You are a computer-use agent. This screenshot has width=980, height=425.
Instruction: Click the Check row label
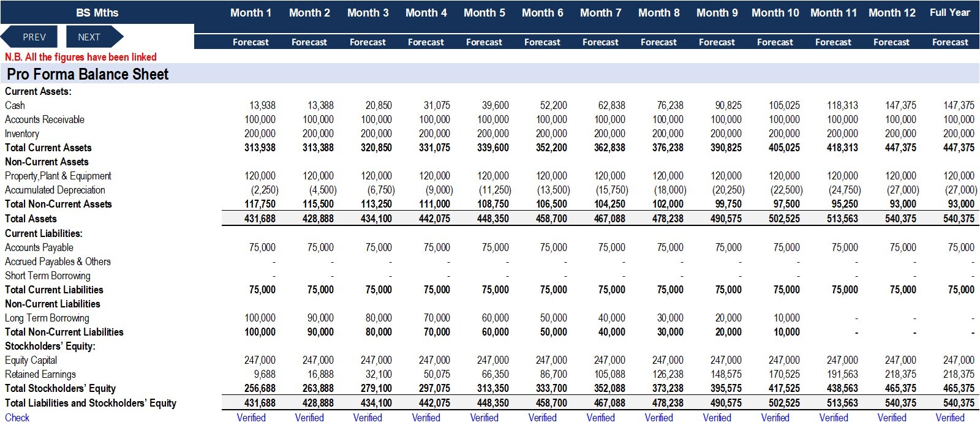coord(17,418)
